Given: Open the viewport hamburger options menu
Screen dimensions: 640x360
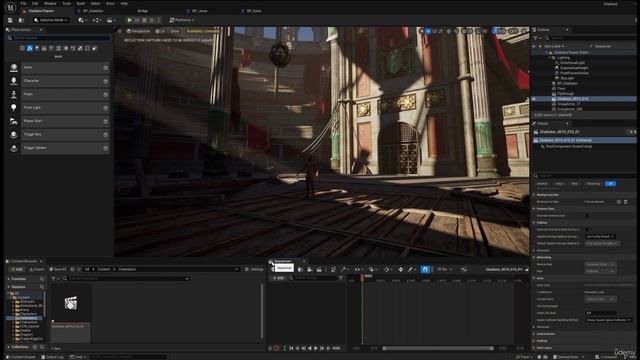Looking at the screenshot, I should pos(120,31).
